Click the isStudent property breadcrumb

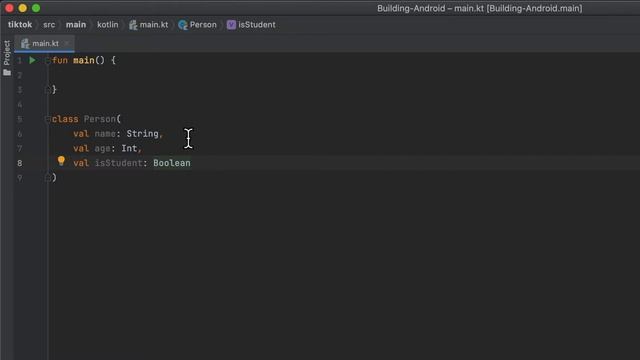click(257, 24)
